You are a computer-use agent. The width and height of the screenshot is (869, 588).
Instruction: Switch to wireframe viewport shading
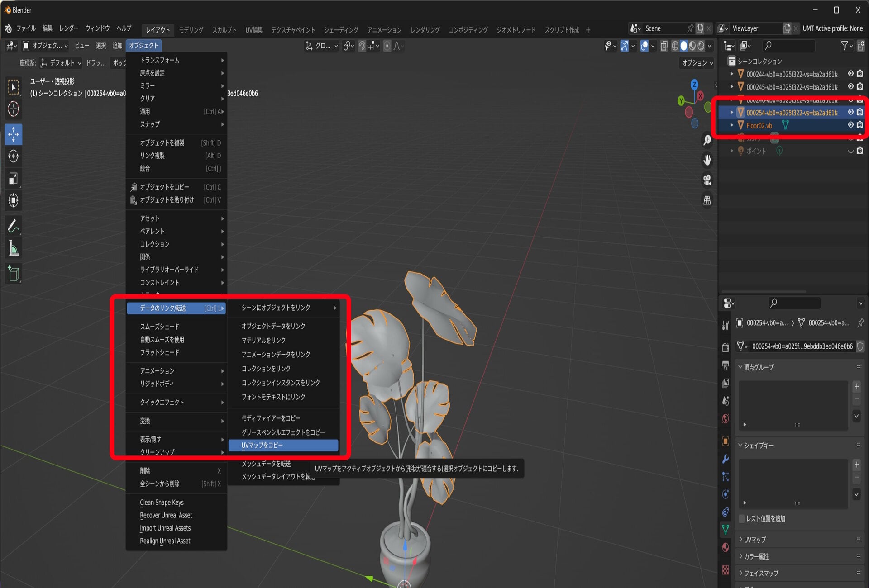click(675, 46)
